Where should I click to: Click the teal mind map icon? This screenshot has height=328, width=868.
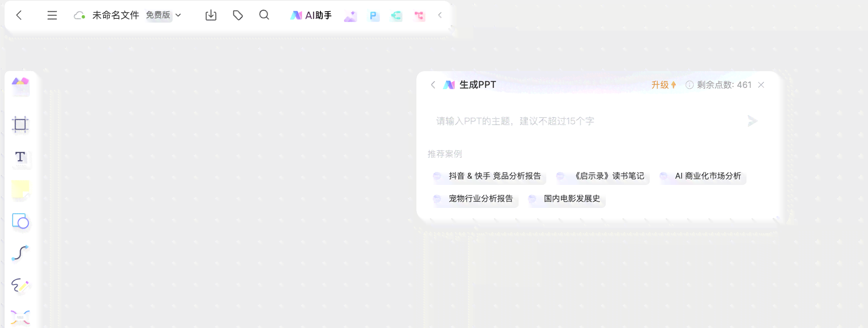(x=396, y=16)
